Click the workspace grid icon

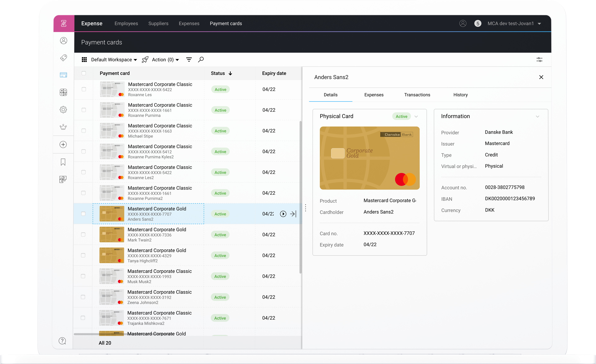tap(84, 59)
